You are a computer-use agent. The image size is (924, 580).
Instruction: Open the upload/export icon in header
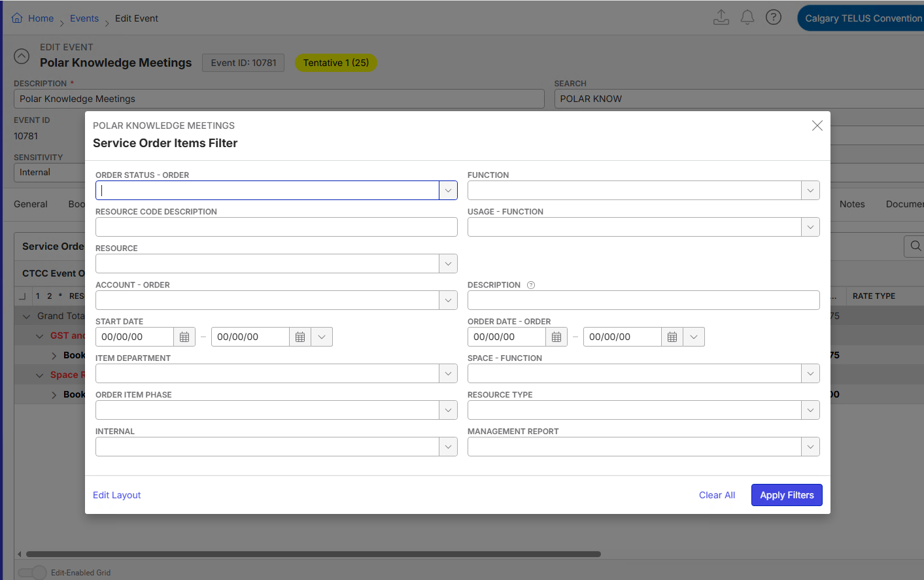(721, 18)
